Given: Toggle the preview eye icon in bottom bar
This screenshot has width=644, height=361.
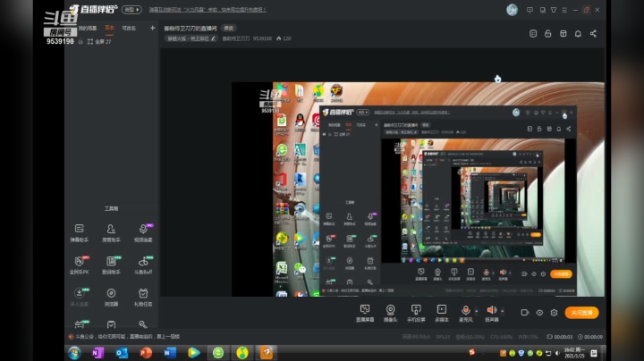Looking at the screenshot, I should [539, 313].
